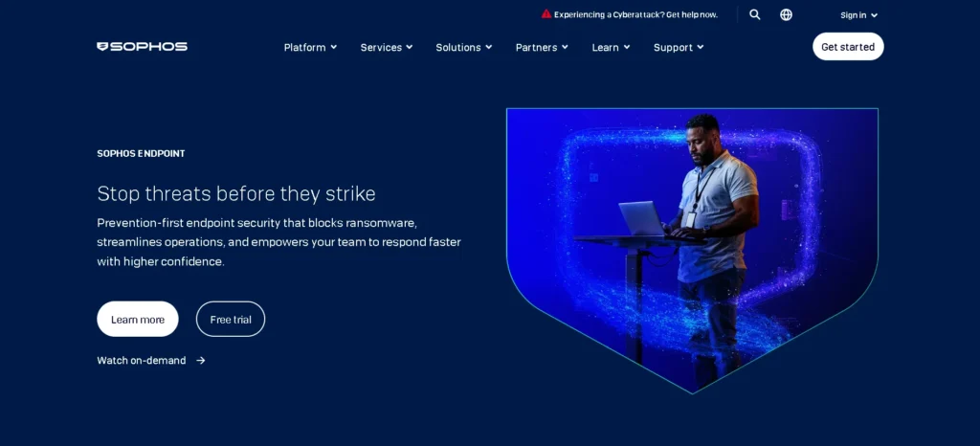Start the Free trial button
Viewport: 980px width, 446px height.
coord(231,320)
